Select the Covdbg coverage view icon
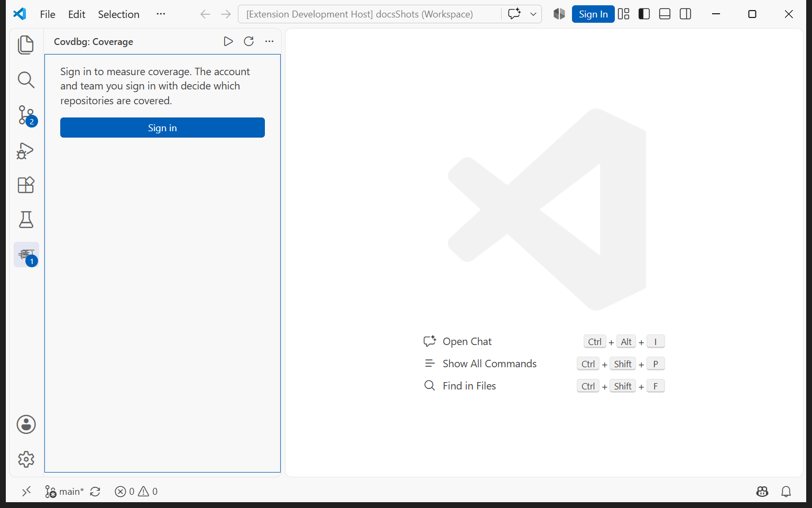This screenshot has width=812, height=508. [26, 255]
